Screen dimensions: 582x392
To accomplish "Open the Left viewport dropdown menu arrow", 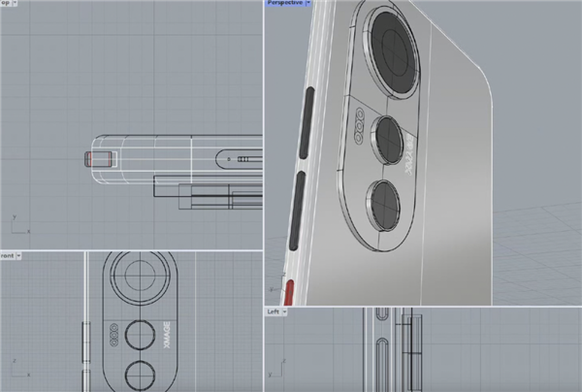I will point(284,311).
